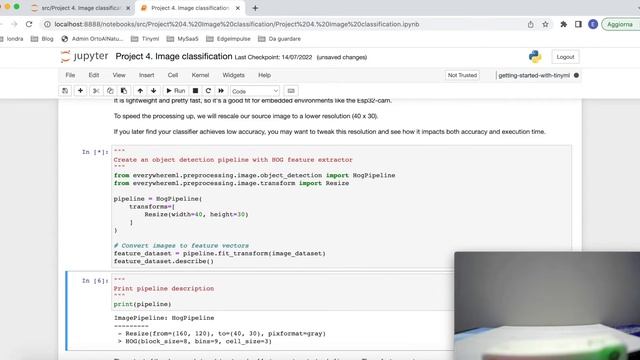Click inside the HogPipeline code cell
Screen dimensions: 640x360
coord(341,207)
